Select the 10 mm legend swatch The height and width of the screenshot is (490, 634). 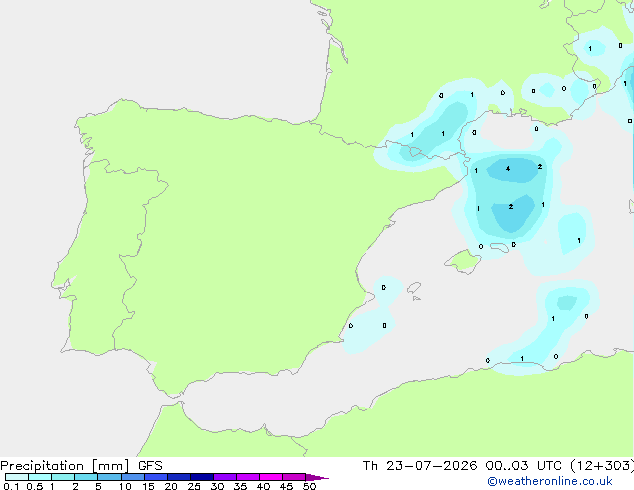(132, 477)
